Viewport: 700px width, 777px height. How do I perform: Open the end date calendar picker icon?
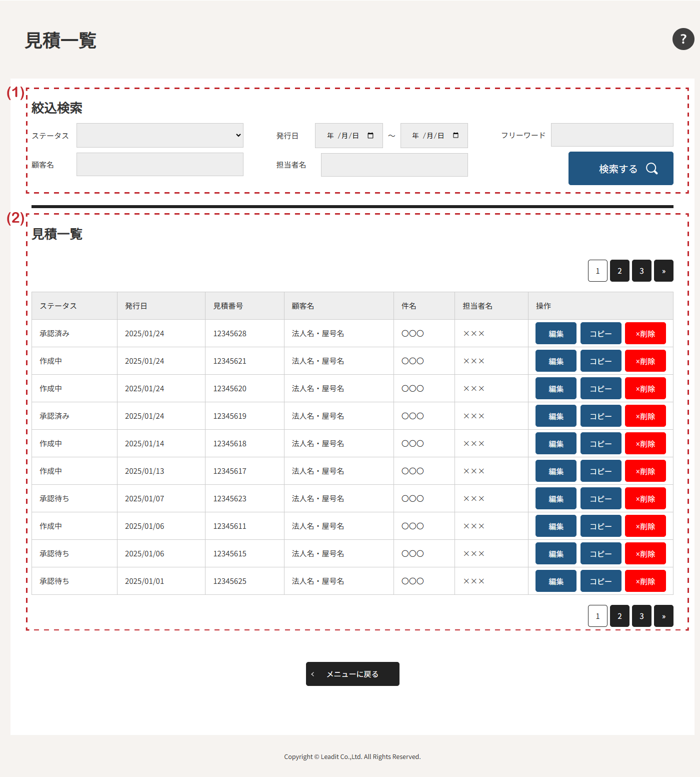point(455,136)
